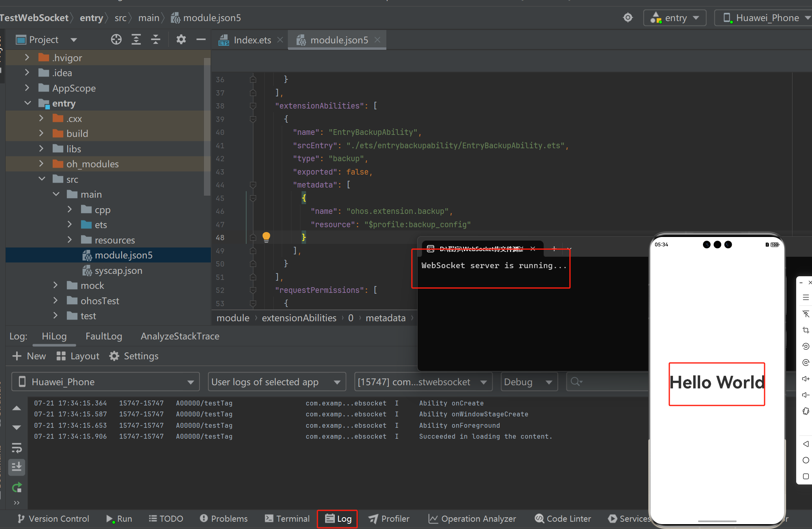This screenshot has width=812, height=529.
Task: Click emulator back triangle button
Action: click(806, 444)
